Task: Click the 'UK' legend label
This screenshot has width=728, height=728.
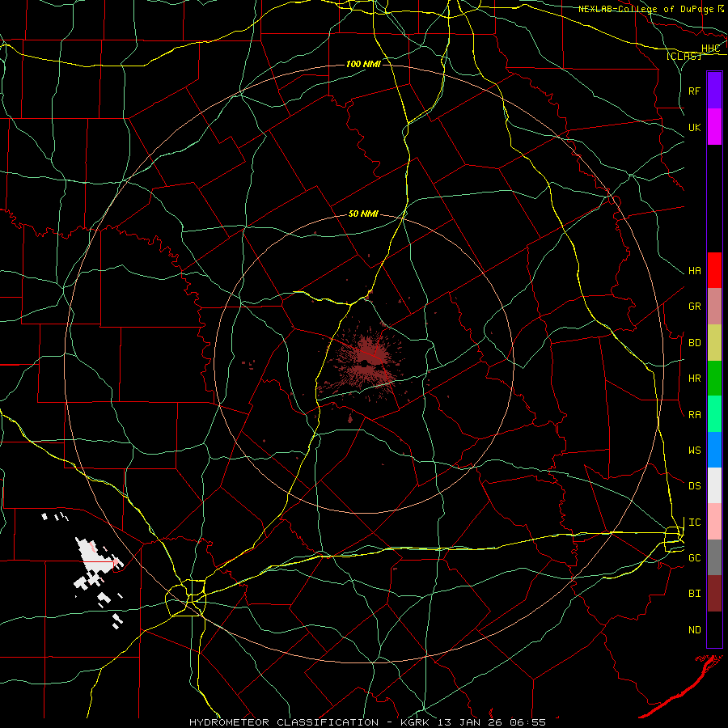Action: point(694,127)
